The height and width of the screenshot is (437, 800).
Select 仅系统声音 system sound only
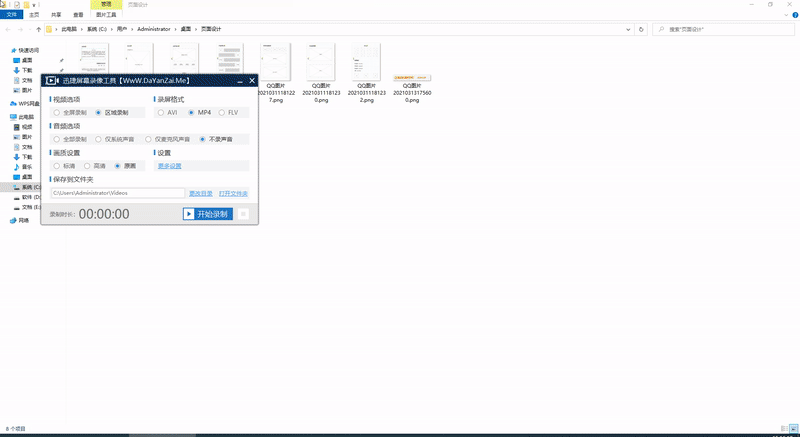click(x=115, y=139)
